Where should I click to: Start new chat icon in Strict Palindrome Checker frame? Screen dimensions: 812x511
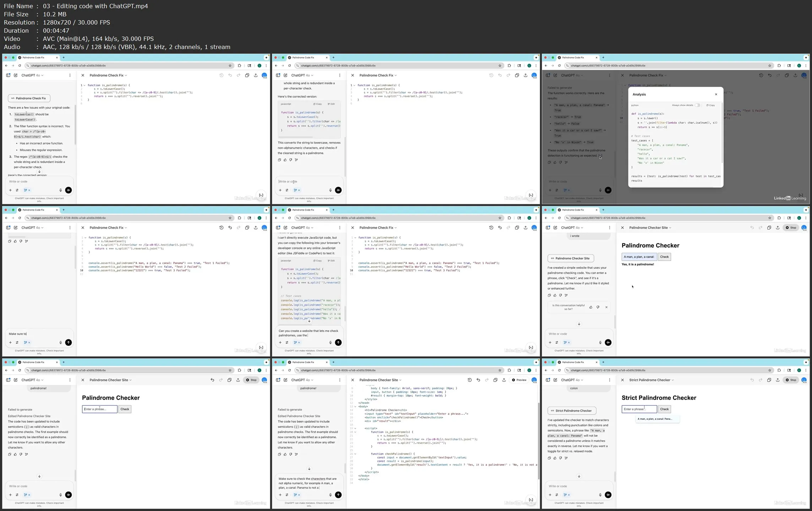[555, 380]
